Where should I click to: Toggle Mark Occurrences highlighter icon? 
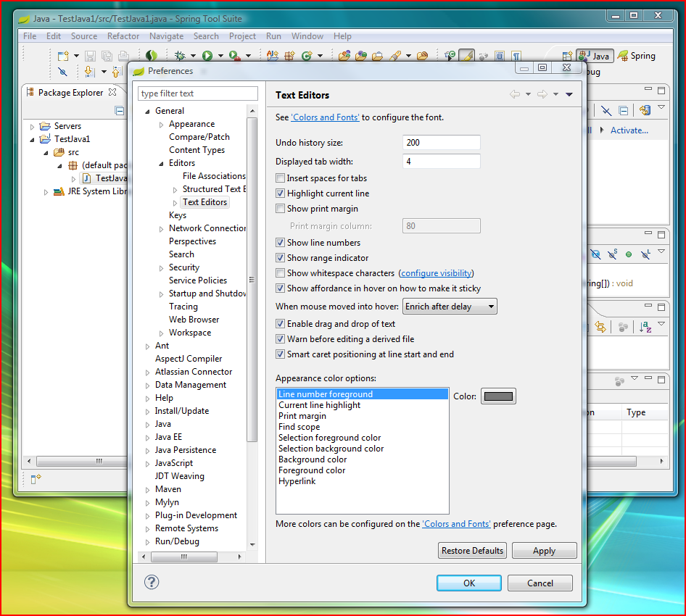[x=467, y=56]
